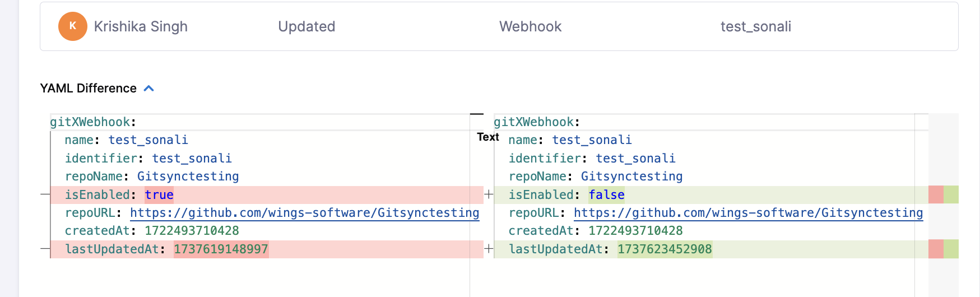Screen dimensions: 980x297
Task: Click red overview marker for isEnabled change
Action: coord(936,194)
